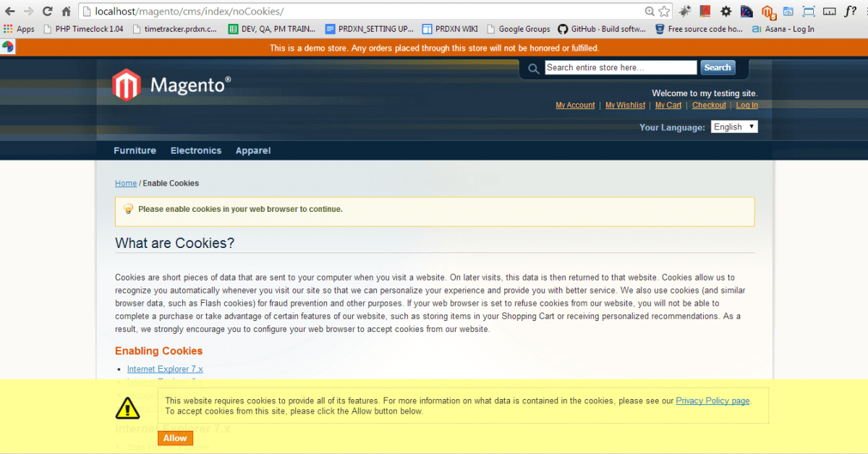Image resolution: width=868 pixels, height=454 pixels.
Task: Open the gear extension icon
Action: pyautogui.click(x=726, y=11)
